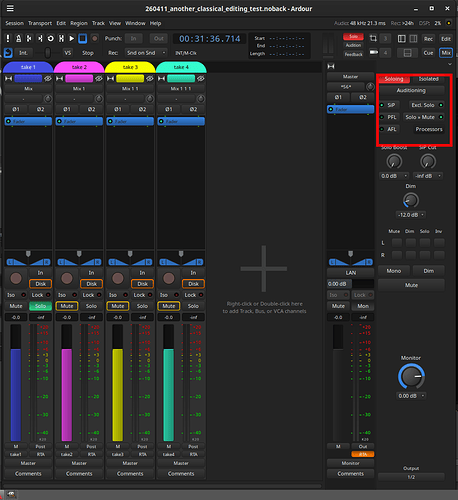Toggle Mute on the take 2 strip

tap(67, 306)
